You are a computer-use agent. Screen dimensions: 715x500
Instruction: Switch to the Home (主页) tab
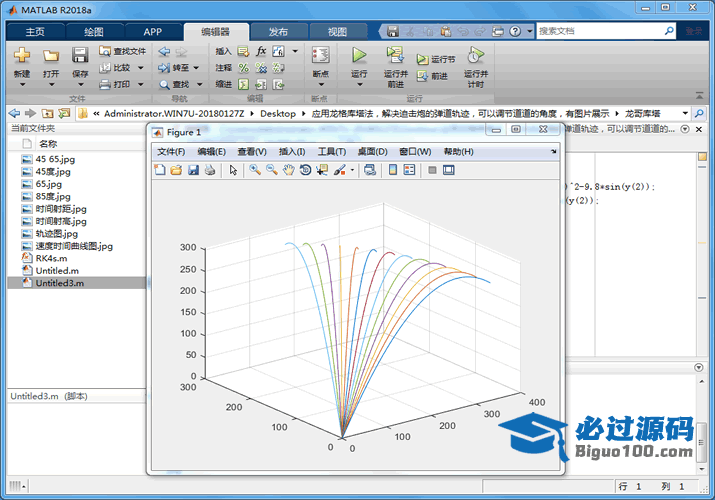click(x=35, y=32)
